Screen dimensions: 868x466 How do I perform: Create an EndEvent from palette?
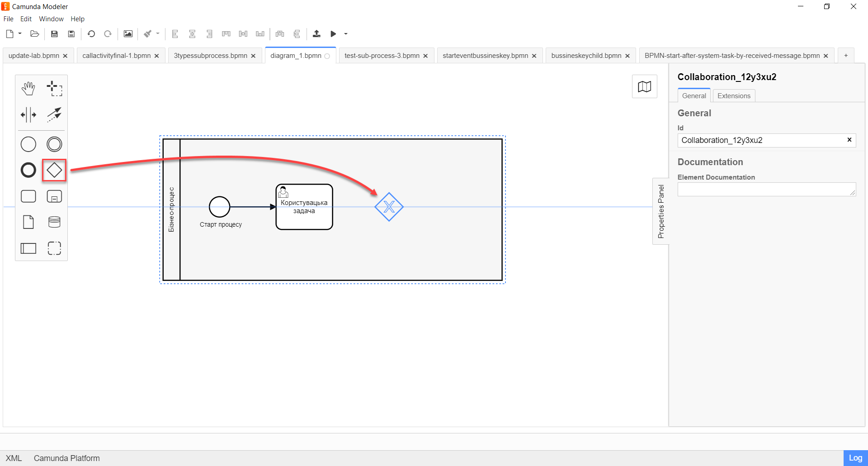click(28, 170)
